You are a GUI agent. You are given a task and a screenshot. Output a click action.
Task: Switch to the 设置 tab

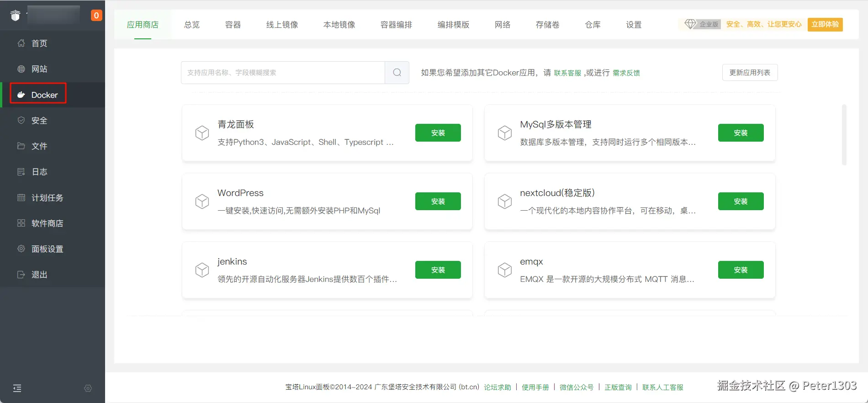pos(634,25)
